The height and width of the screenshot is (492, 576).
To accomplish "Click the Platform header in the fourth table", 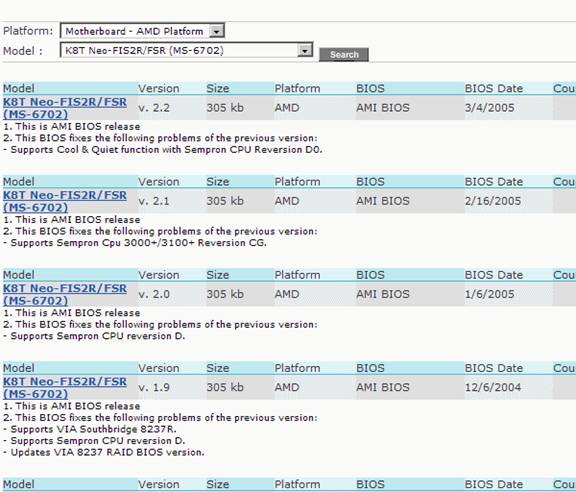I will pos(297,368).
